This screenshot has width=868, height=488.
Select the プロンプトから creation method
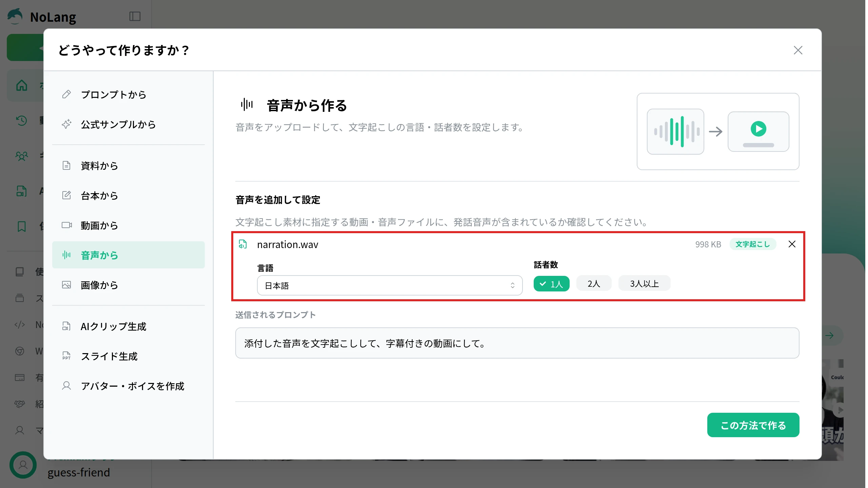(128, 94)
